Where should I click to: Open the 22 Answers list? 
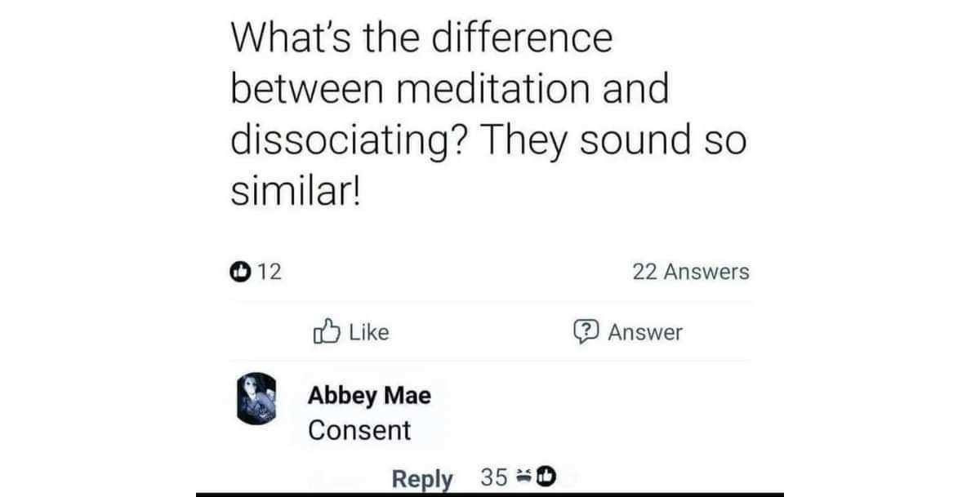(690, 272)
